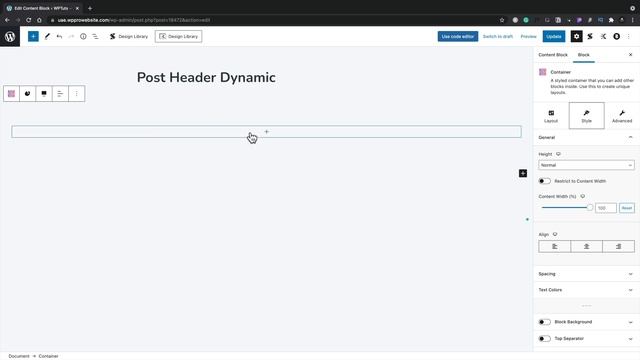Open the editor Options three-dot menu
Viewport: 640px width, 360px height.
click(629, 36)
